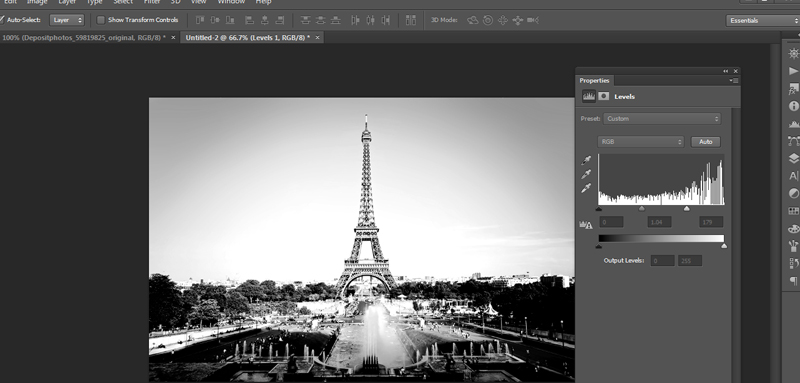
Task: Open the Preset Custom dropdown
Action: (x=662, y=118)
